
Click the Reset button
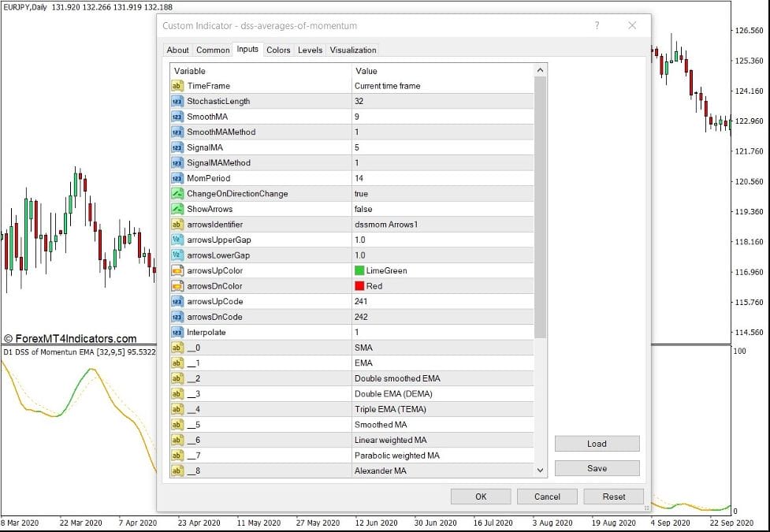[x=613, y=497]
